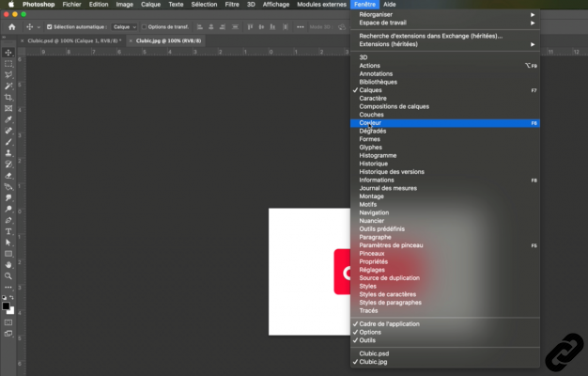
Task: Switch to the Clubic.psd document tab
Action: click(x=74, y=40)
